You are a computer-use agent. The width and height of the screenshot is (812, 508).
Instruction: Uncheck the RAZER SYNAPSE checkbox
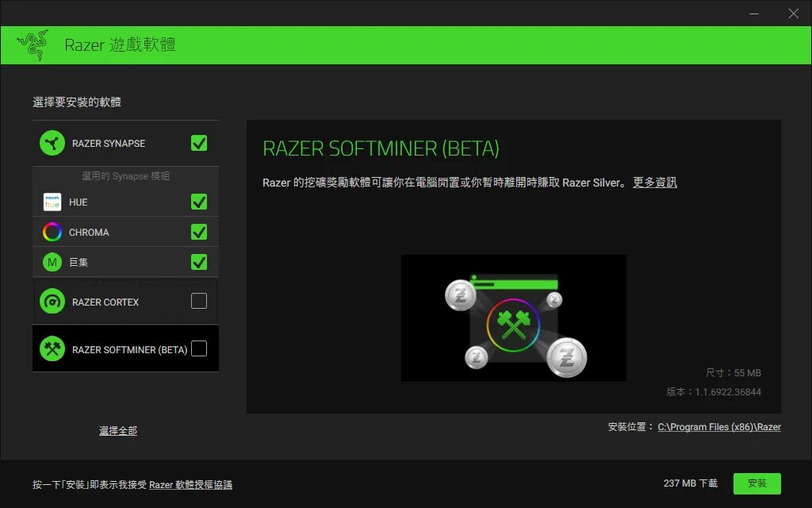[x=199, y=143]
